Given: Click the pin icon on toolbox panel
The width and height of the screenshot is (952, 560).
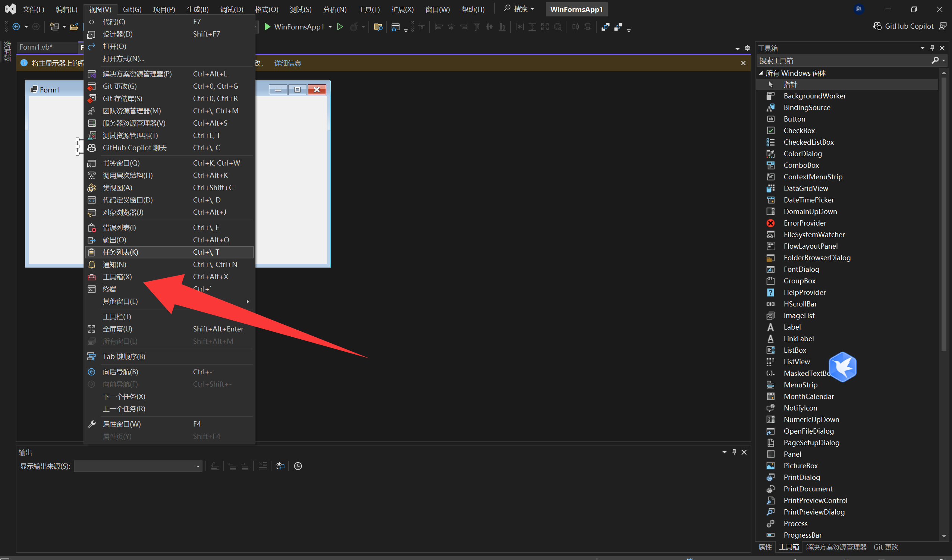Looking at the screenshot, I should (x=932, y=48).
